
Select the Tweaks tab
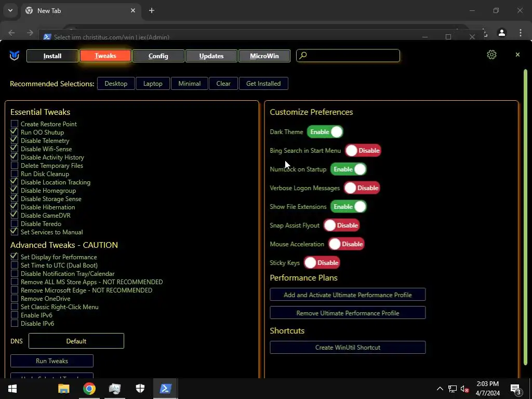105,56
